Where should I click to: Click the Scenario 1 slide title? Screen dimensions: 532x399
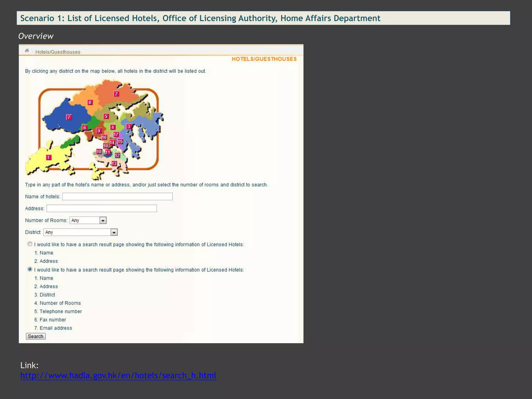[200, 18]
